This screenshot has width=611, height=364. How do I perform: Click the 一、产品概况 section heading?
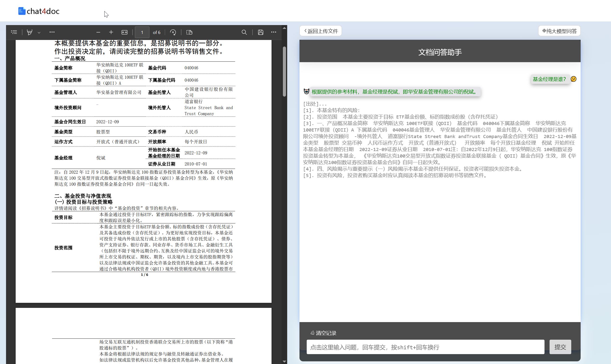70,59
